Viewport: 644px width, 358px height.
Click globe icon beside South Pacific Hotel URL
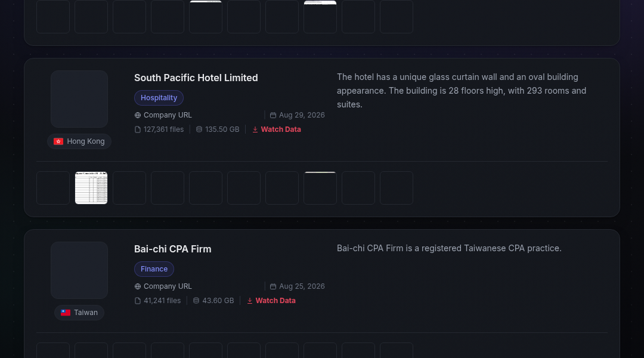[138, 115]
